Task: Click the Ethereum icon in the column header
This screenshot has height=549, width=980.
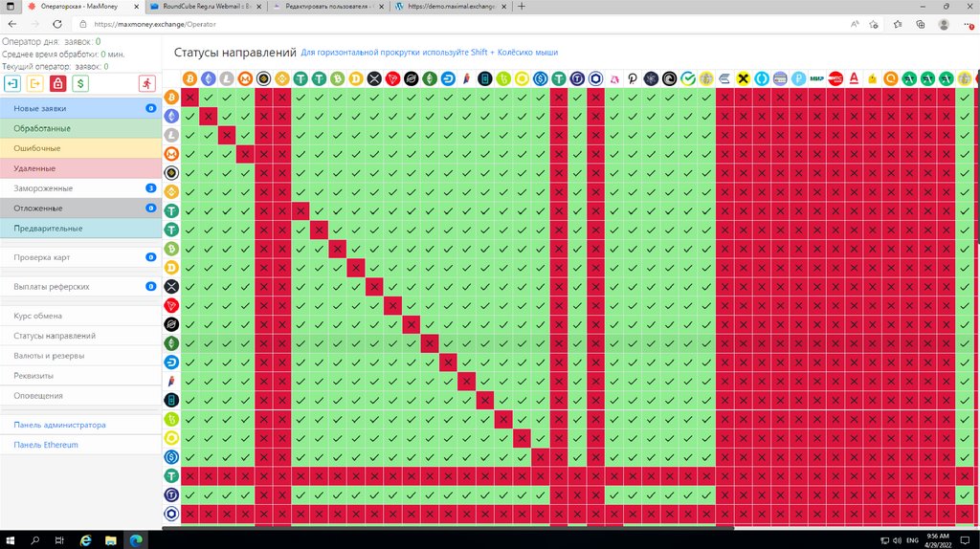Action: 208,78
